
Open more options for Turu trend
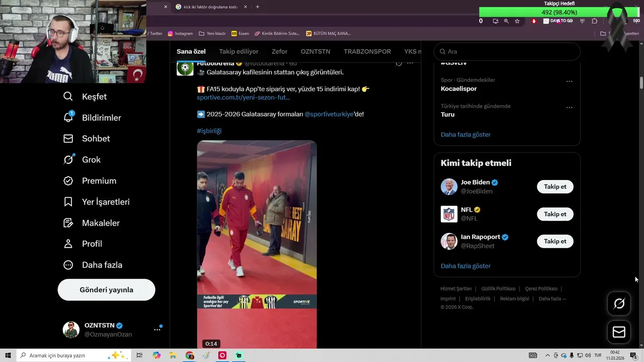[569, 108]
